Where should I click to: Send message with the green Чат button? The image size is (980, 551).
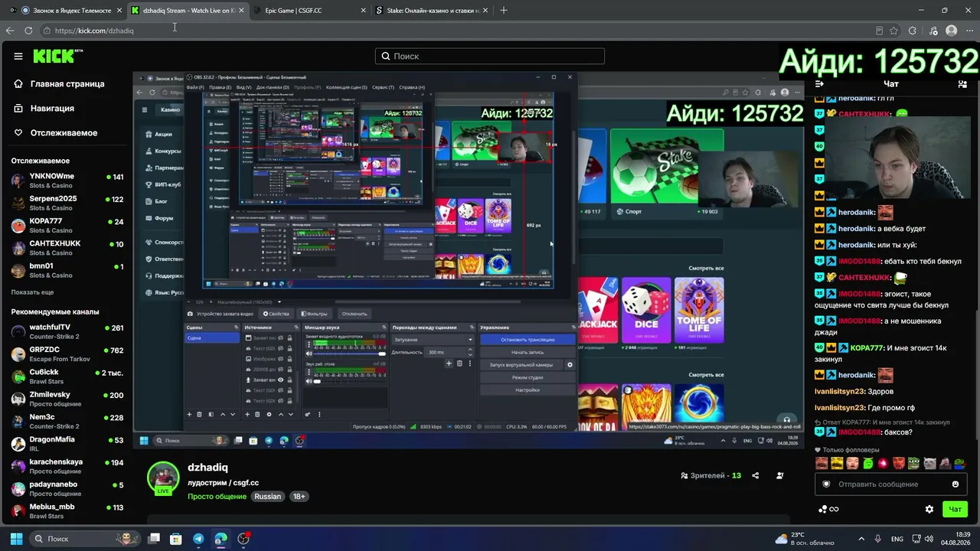(955, 509)
